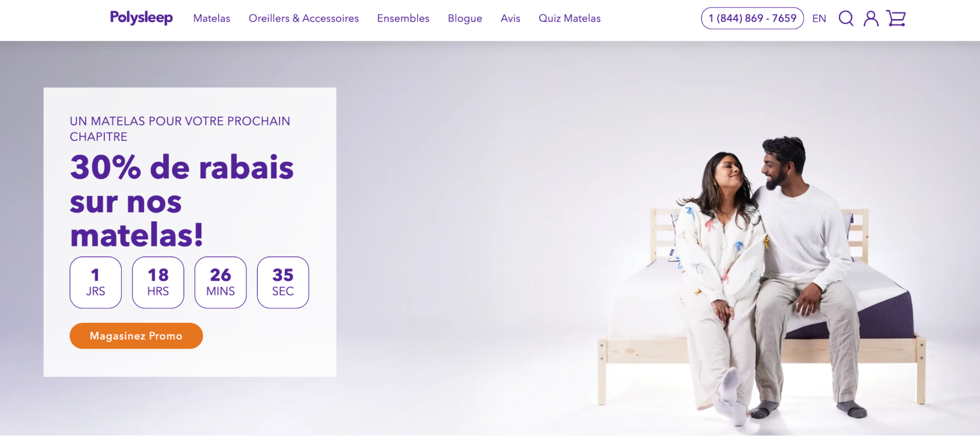Open the Ensembles menu item
This screenshot has width=980, height=436.
coord(403,19)
